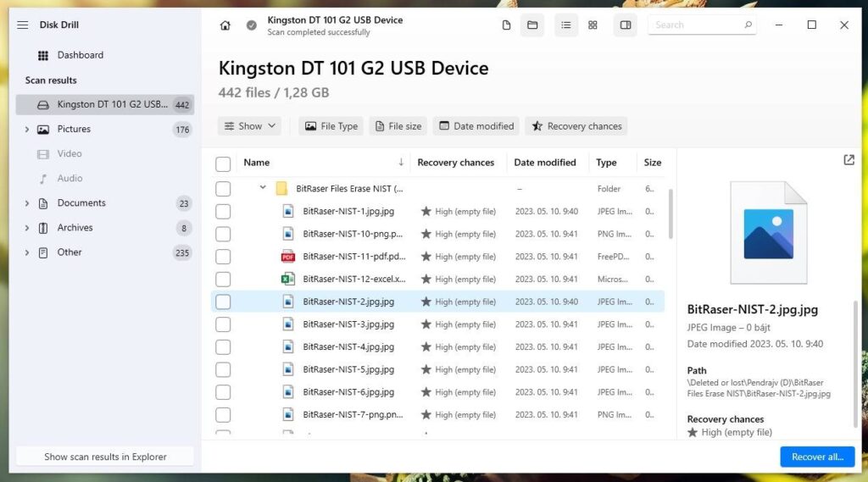Click the Archives category icon

42,228
